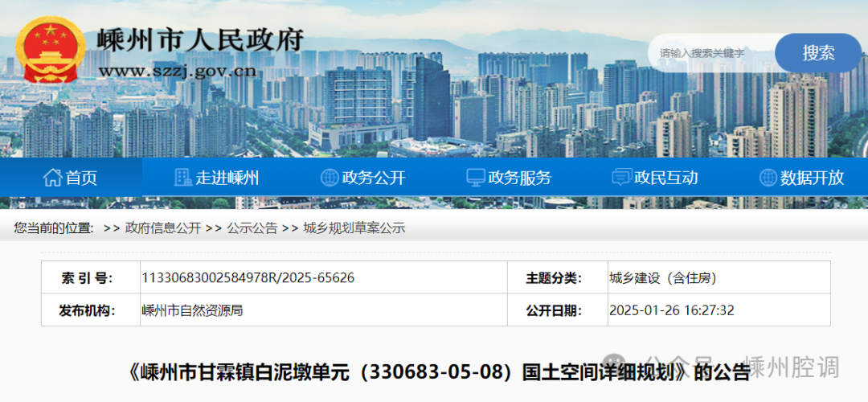The image size is (868, 402).
Task: Click the monitor icon beside 政务服务
Action: pyautogui.click(x=476, y=178)
